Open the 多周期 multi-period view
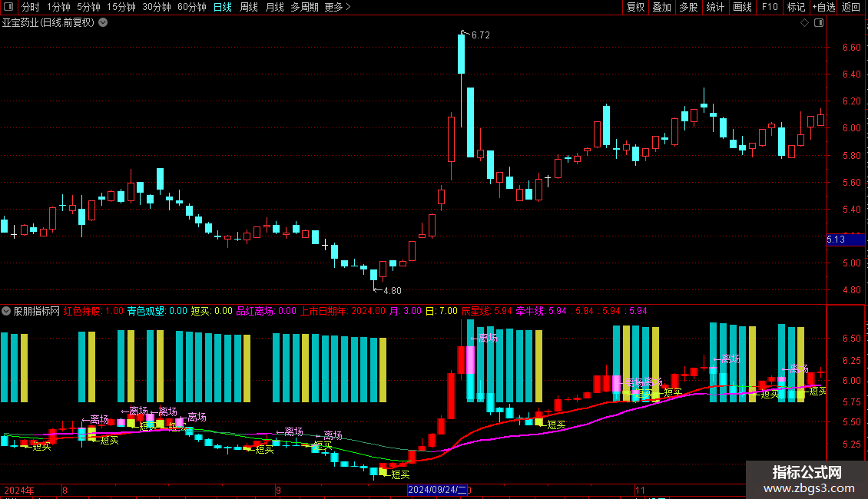The image size is (868, 499). (x=304, y=7)
